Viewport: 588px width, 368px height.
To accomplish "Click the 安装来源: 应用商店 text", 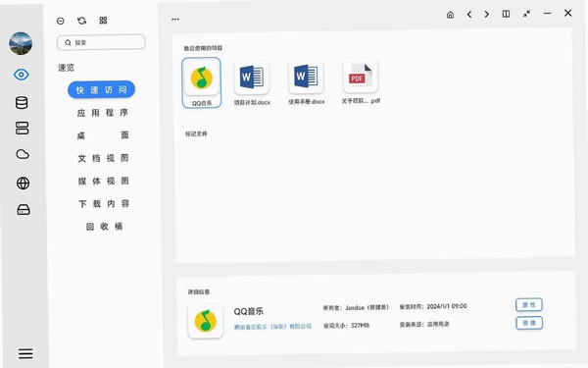I will pos(423,324).
